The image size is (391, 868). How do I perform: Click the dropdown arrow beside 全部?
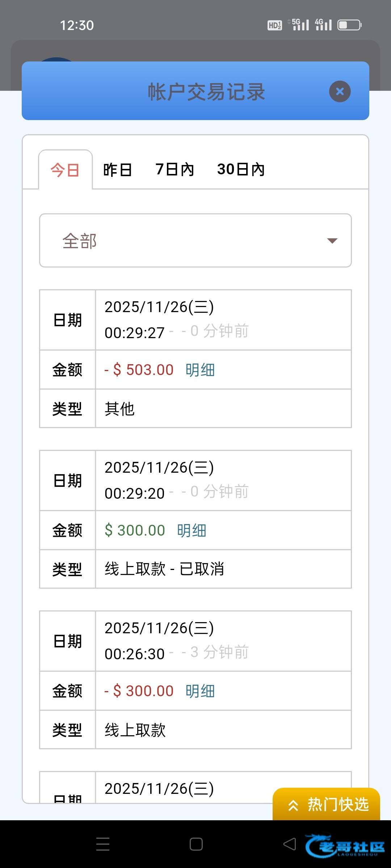tap(332, 241)
